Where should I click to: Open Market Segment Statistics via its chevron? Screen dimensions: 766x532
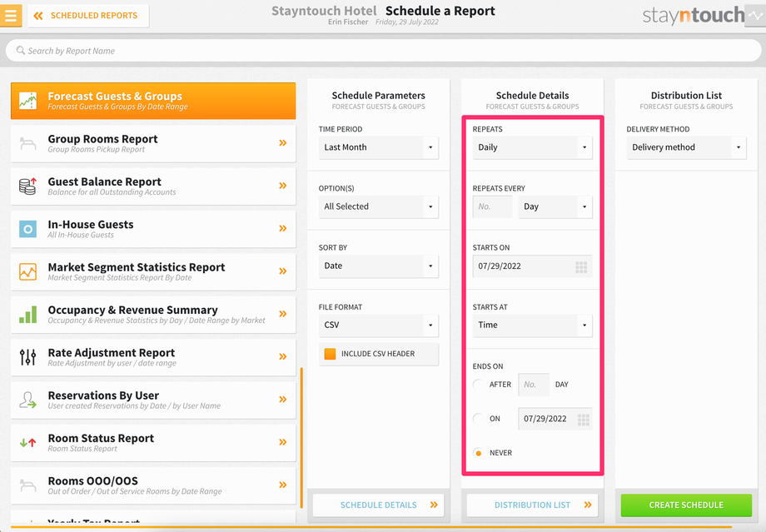coord(283,271)
